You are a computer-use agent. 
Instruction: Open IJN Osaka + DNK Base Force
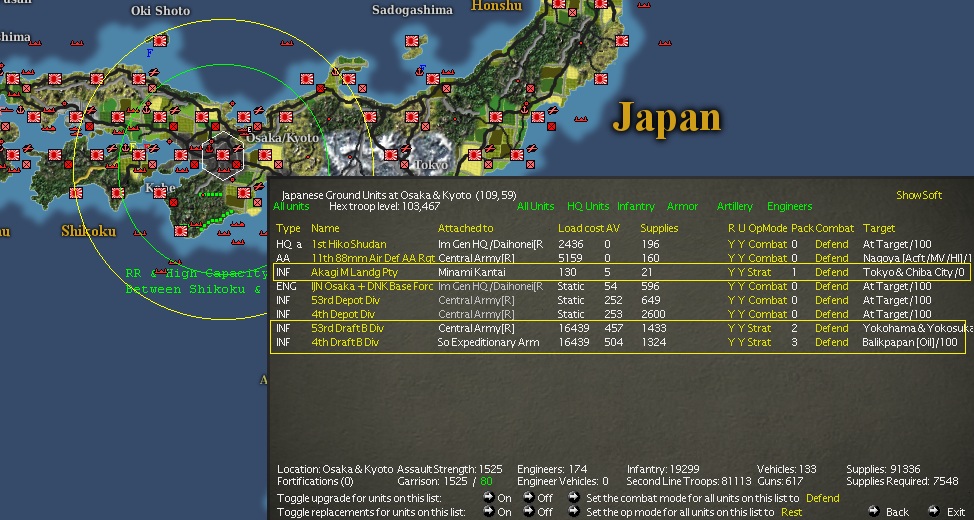(x=372, y=286)
